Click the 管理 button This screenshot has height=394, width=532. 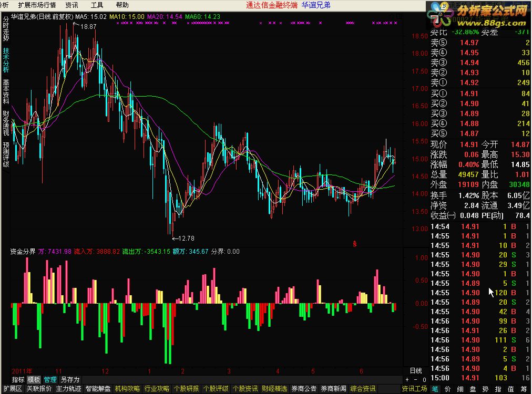pyautogui.click(x=50, y=380)
